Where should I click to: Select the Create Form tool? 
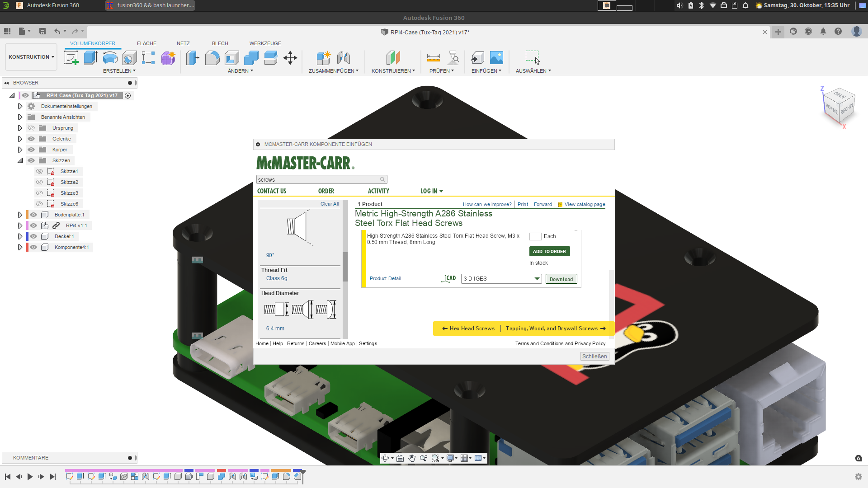tap(168, 58)
